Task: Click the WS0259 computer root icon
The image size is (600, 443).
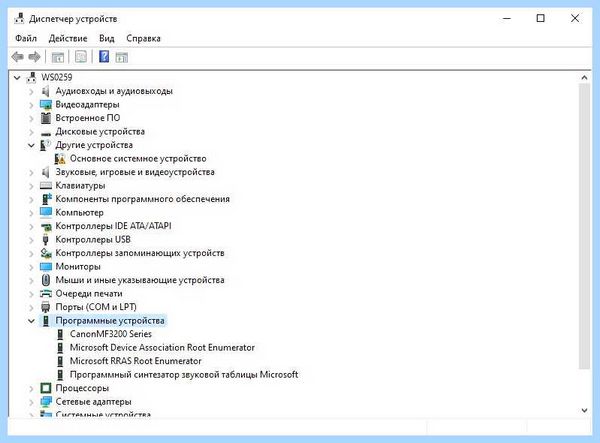Action: [31, 77]
